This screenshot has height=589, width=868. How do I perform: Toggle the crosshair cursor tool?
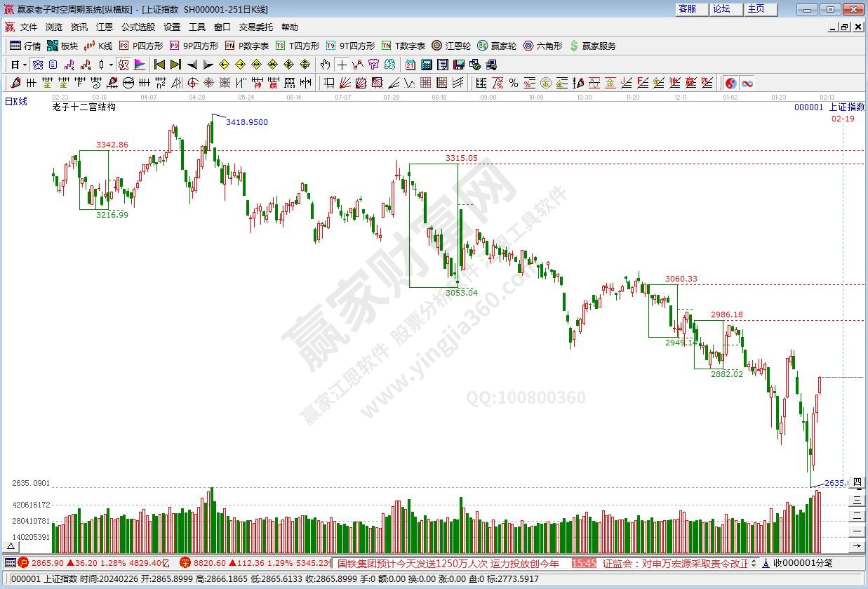coord(342,65)
